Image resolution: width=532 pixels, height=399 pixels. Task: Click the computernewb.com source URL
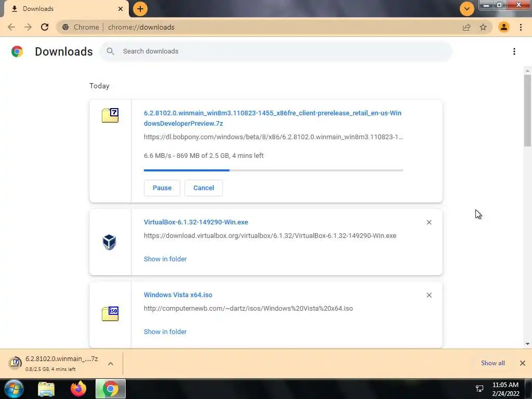(x=248, y=309)
